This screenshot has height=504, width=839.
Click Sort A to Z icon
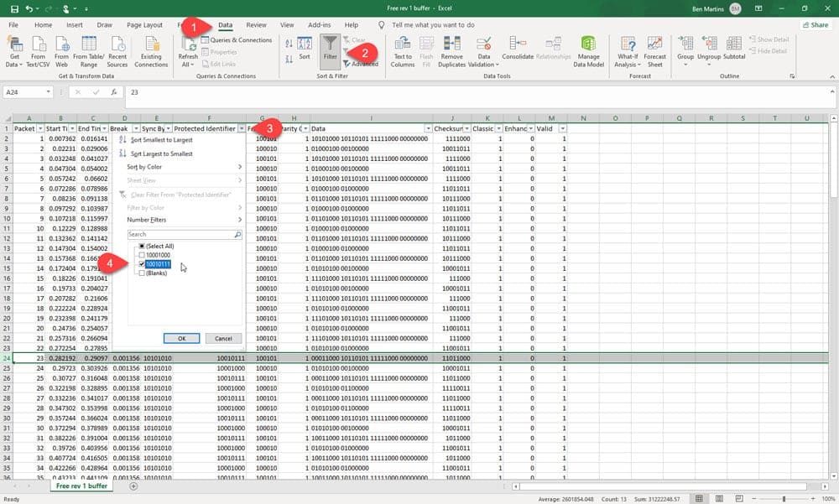[289, 44]
